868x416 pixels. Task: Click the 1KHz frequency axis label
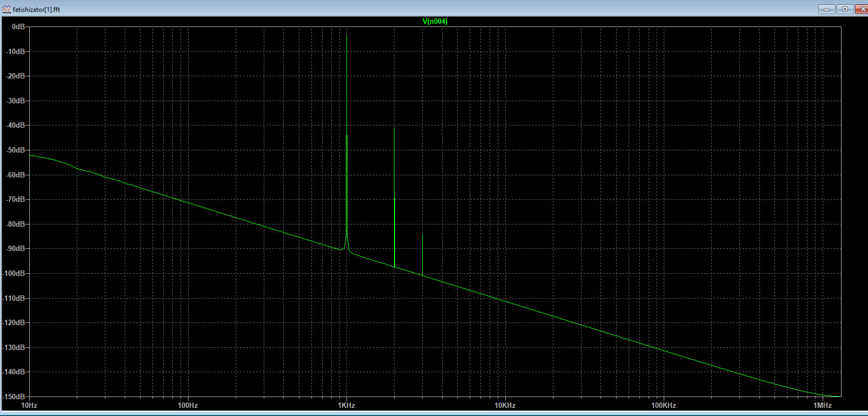[x=346, y=405]
